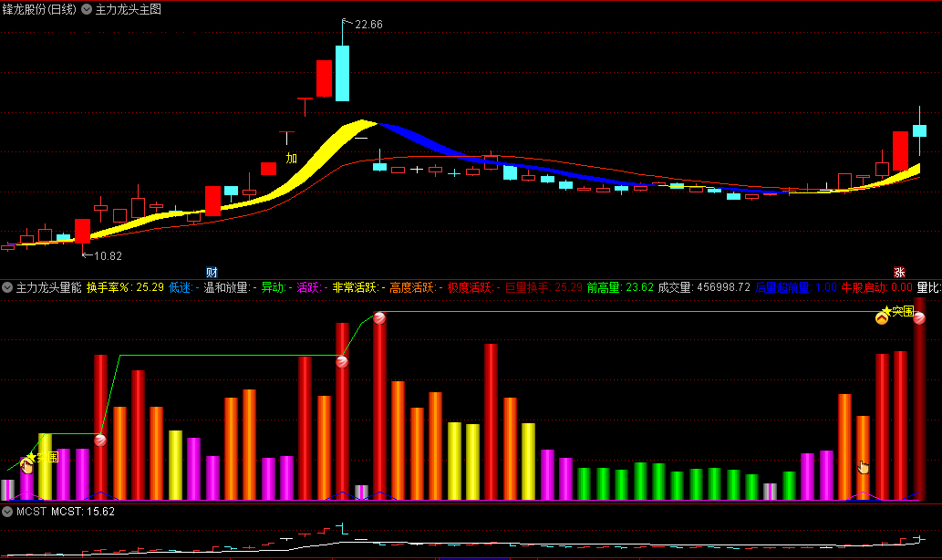Open indicator menu beside MCST
The height and width of the screenshot is (560, 942).
(x=7, y=512)
